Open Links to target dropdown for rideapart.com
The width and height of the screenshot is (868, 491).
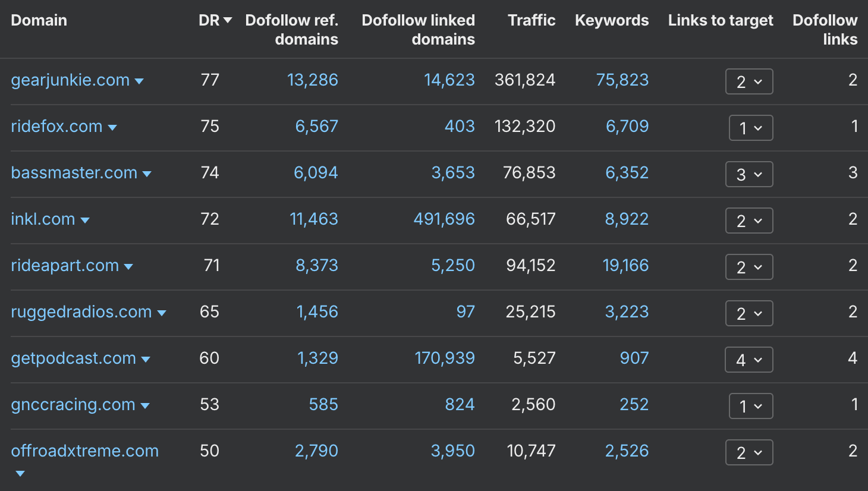749,267
